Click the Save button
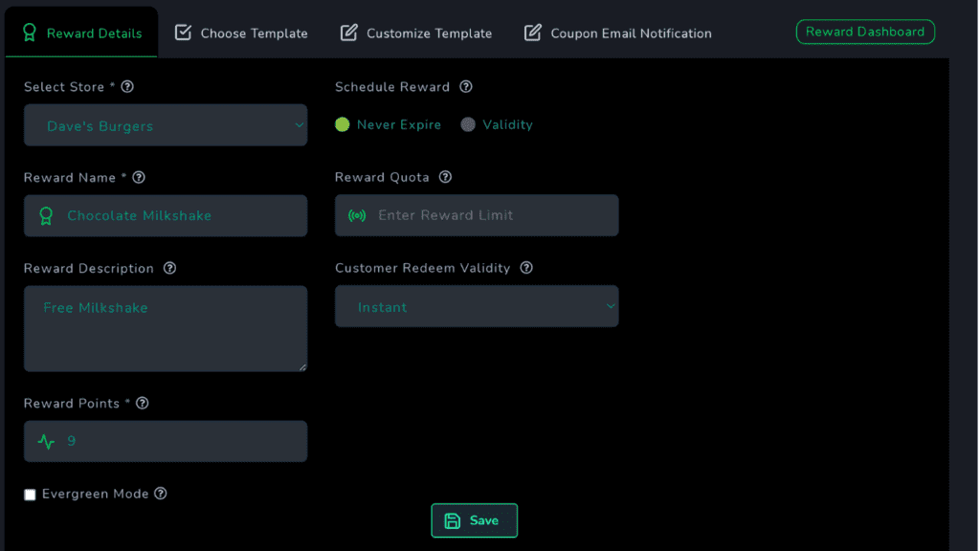This screenshot has width=980, height=551. tap(474, 520)
